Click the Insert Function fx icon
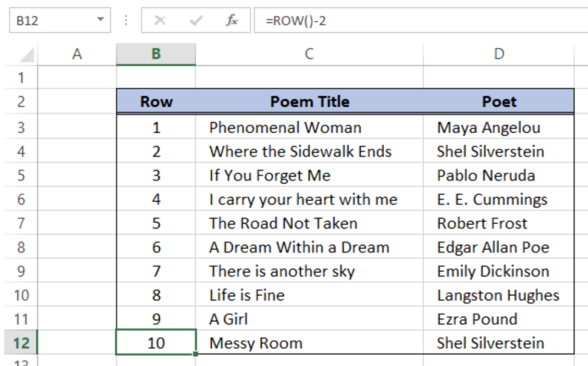The height and width of the screenshot is (366, 588). tap(231, 21)
